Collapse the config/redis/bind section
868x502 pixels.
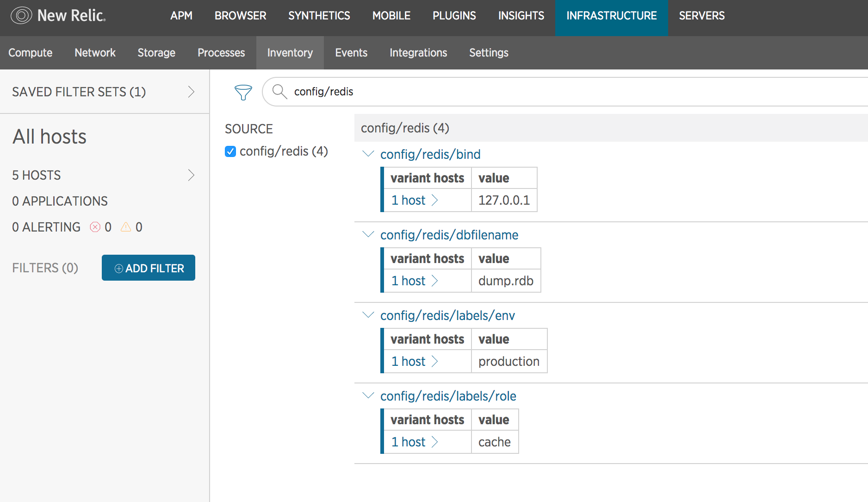click(368, 154)
